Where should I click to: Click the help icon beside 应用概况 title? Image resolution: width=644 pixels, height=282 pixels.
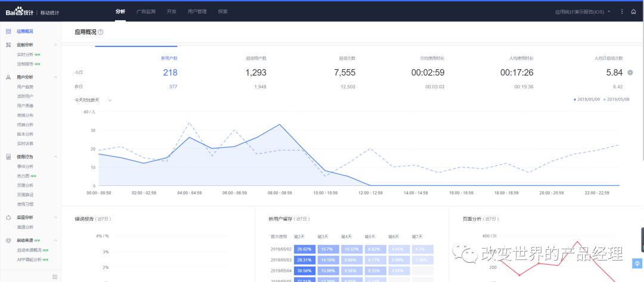coord(100,33)
